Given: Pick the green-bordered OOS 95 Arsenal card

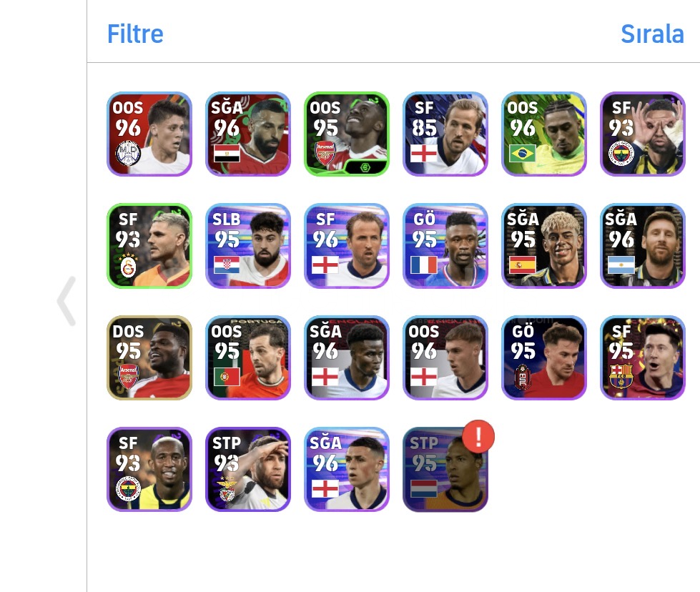Looking at the screenshot, I should click(x=347, y=134).
